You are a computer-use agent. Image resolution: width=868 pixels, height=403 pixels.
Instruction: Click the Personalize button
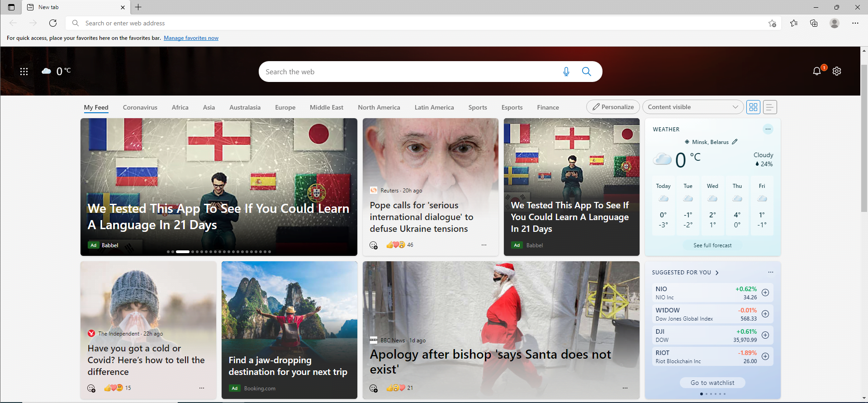[x=613, y=107]
